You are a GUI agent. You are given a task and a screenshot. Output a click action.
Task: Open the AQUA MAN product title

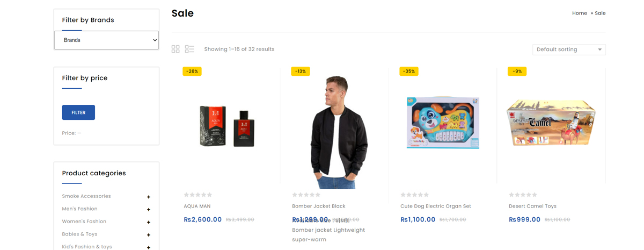click(197, 206)
